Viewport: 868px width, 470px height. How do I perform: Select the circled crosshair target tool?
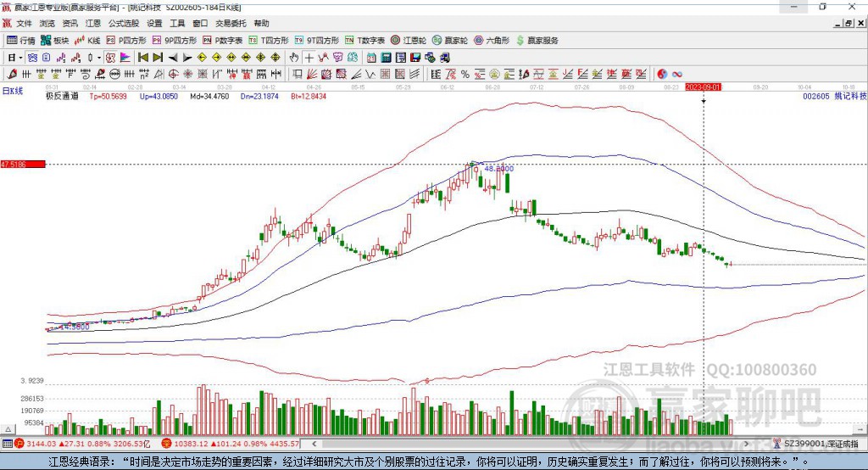point(173,75)
